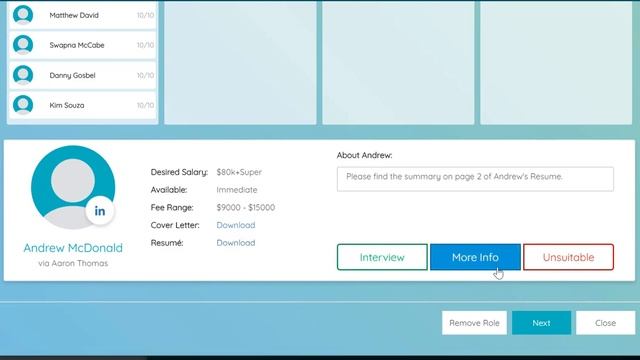The width and height of the screenshot is (640, 360).
Task: Download the Resumé
Action: point(236,243)
